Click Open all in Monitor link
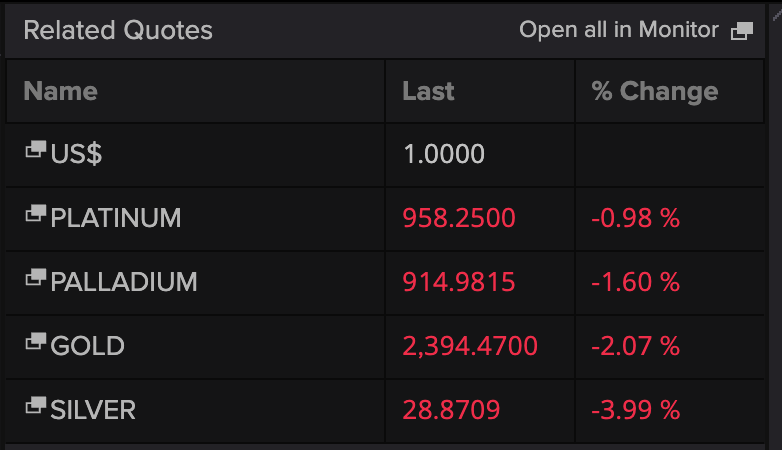This screenshot has width=782, height=450. pos(618,30)
